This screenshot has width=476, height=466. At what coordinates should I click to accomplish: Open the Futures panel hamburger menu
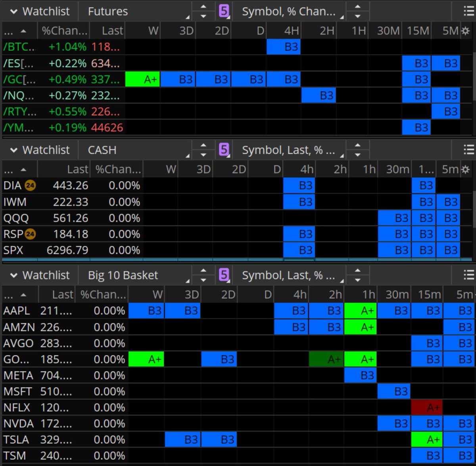click(469, 11)
